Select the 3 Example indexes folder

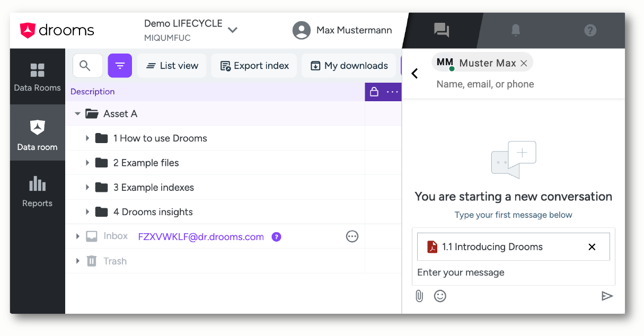click(x=154, y=187)
